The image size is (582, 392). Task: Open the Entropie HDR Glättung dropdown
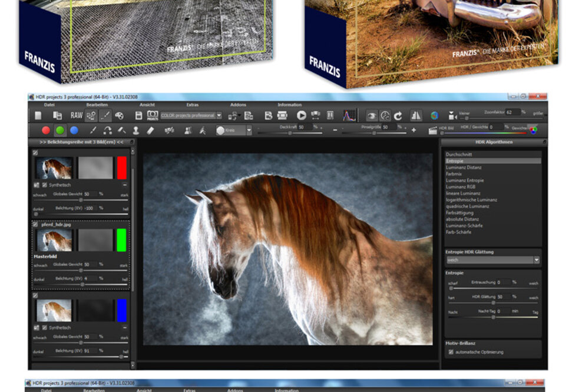point(536,260)
